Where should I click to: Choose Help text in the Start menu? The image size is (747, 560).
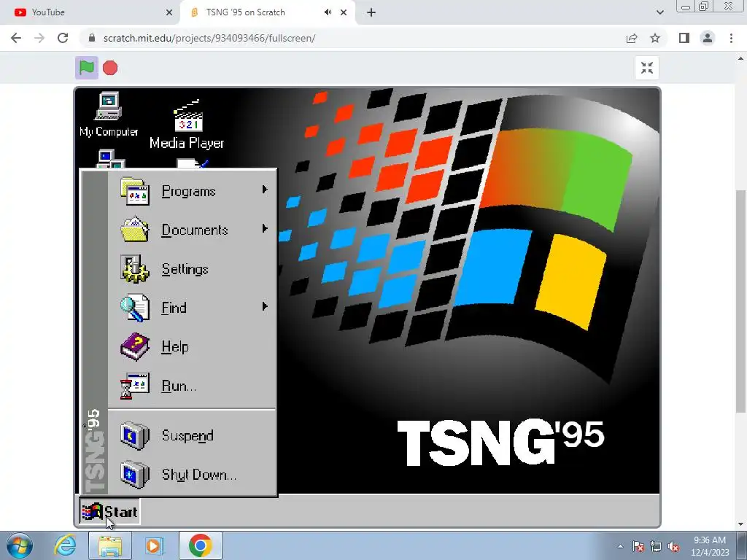point(175,346)
